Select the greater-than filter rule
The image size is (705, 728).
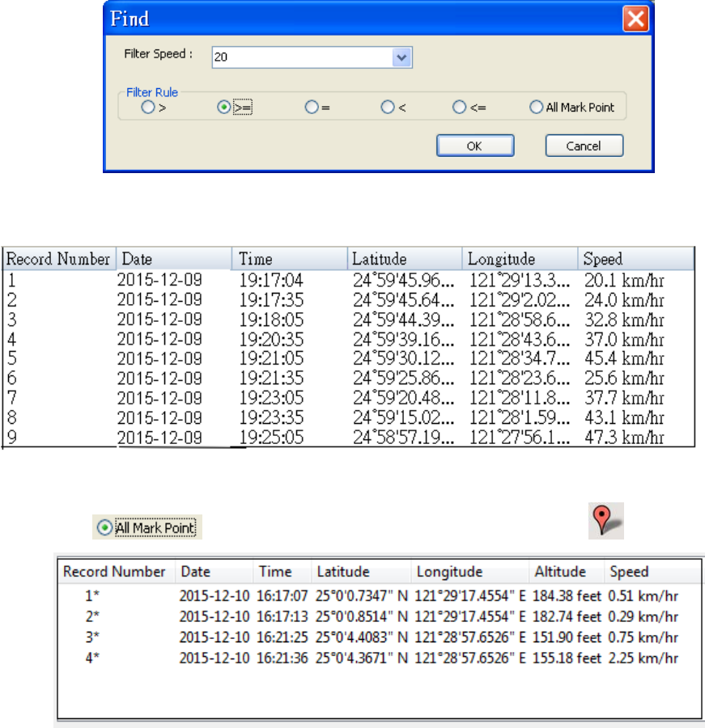point(153,108)
